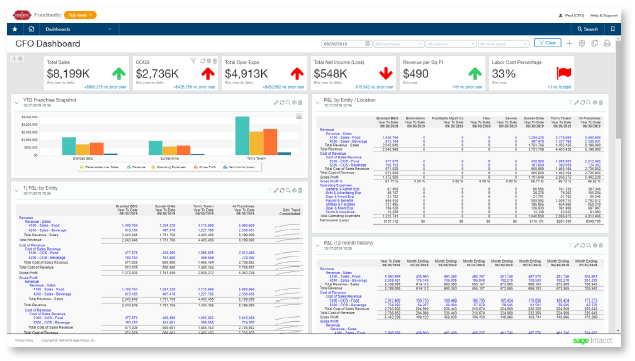635x361 pixels.
Task: Open Help & Support menu
Action: pyautogui.click(x=603, y=15)
